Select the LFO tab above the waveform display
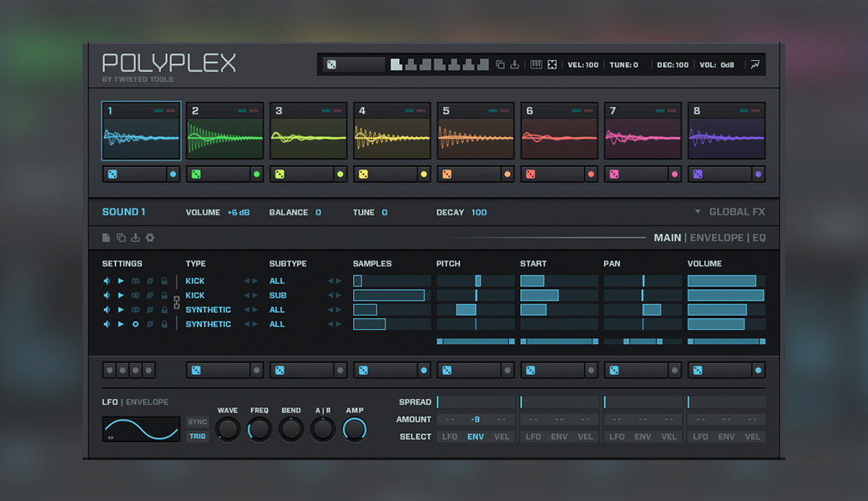This screenshot has width=868, height=501. point(109,402)
